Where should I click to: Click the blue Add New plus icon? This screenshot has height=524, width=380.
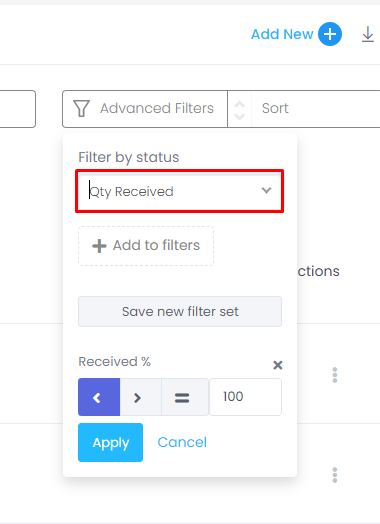(x=330, y=34)
